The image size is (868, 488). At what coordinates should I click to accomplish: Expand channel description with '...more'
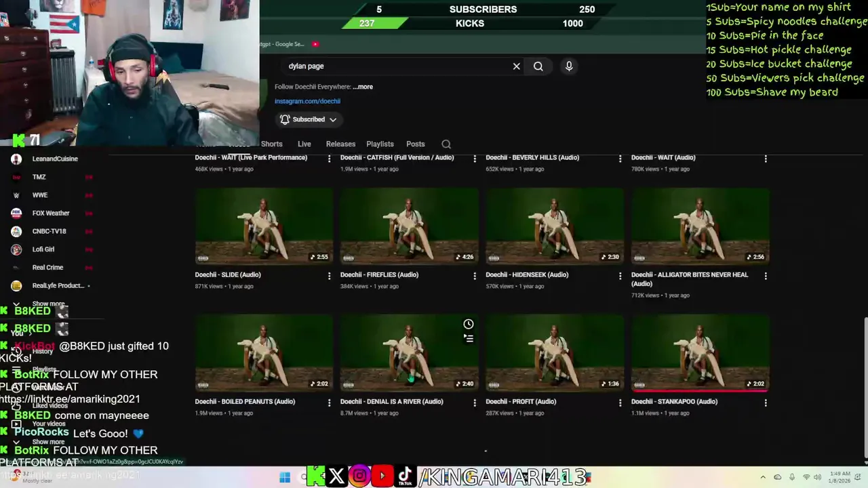(363, 87)
